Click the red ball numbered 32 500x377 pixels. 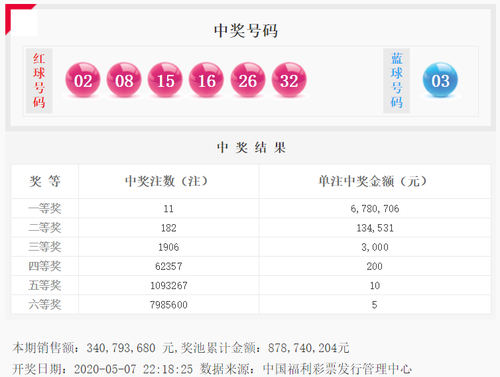tap(289, 80)
